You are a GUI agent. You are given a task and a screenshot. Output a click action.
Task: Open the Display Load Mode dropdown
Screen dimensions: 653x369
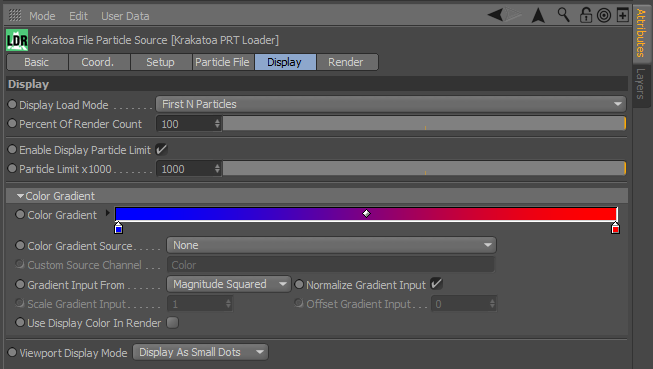tap(391, 104)
